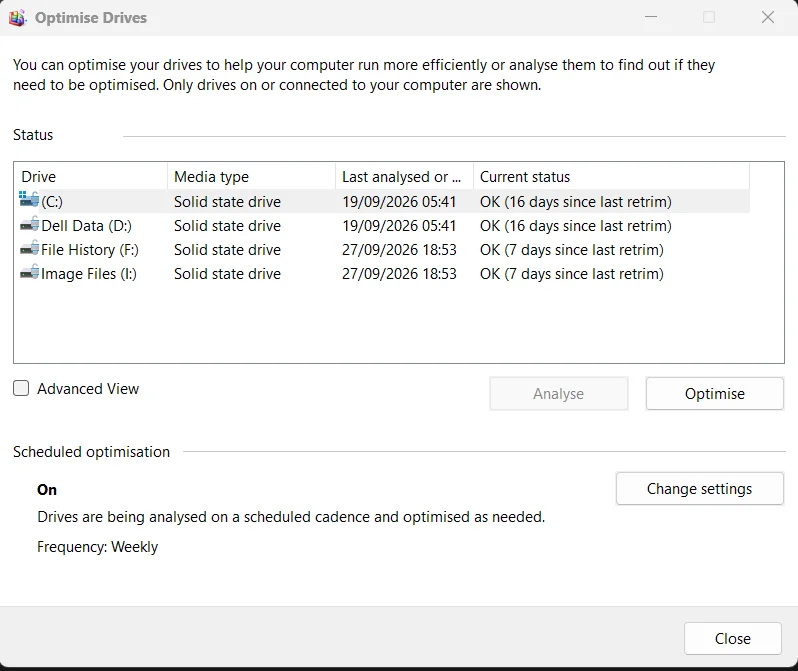Viewport: 798px width, 671px height.
Task: Click Solid state drive in the File History row
Action: (x=227, y=249)
